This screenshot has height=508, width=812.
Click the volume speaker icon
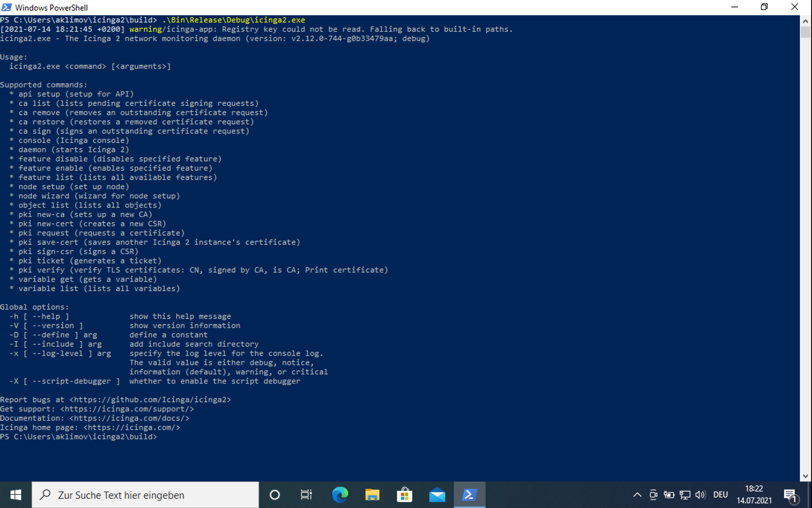point(700,495)
